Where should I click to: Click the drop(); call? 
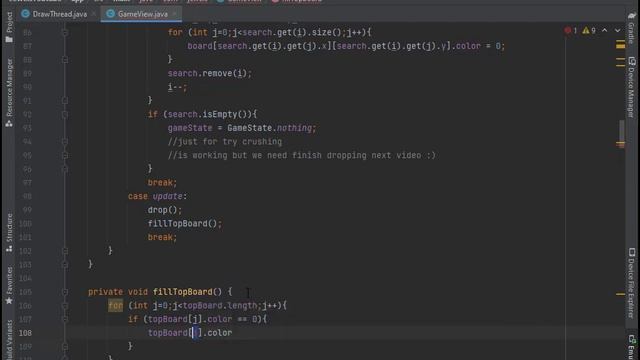point(165,210)
